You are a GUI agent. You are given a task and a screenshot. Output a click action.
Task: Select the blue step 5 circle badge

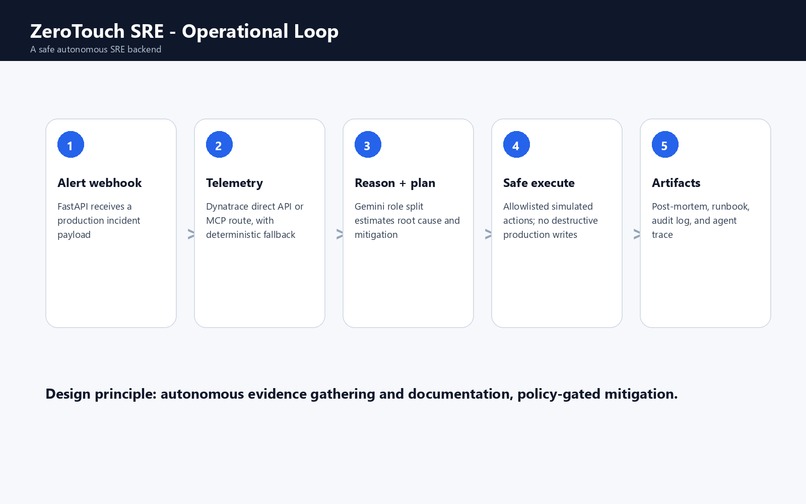(x=665, y=145)
